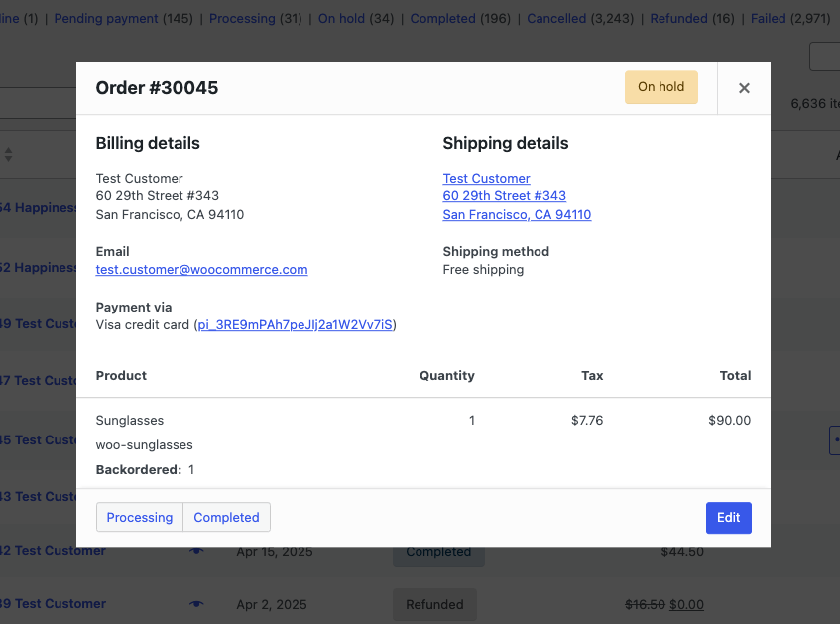Screen dimensions: 840x624
Task: Set order status to Processing
Action: coord(139,517)
